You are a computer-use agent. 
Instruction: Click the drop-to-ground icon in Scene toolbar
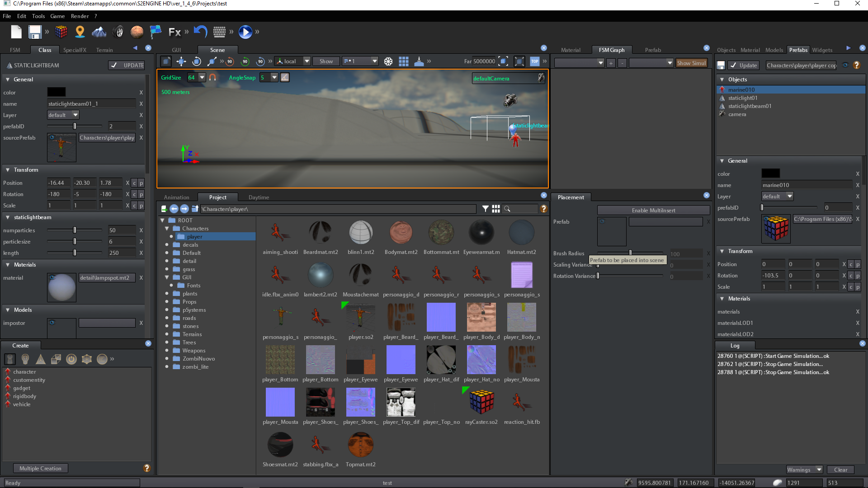click(x=419, y=61)
